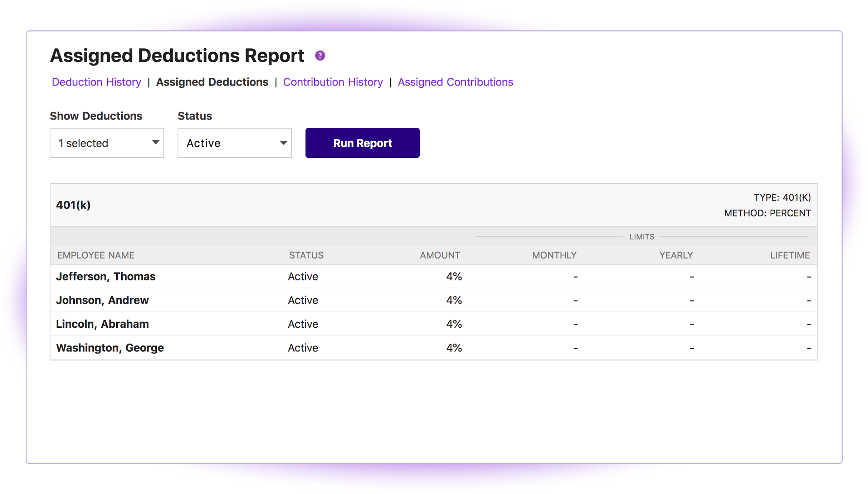
Task: Select employee Washington, George
Action: (x=110, y=348)
